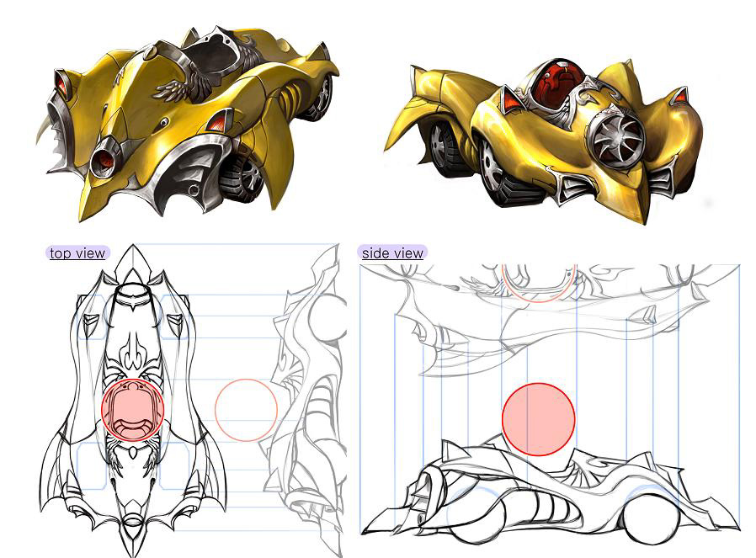Click the red cockpit circle in top-view sketch

click(x=132, y=410)
